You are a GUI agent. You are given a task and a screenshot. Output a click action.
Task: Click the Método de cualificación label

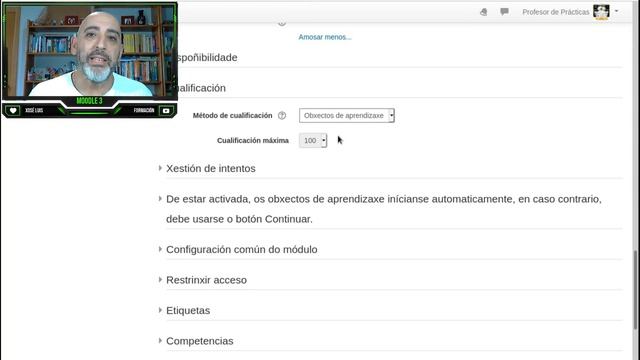point(232,116)
